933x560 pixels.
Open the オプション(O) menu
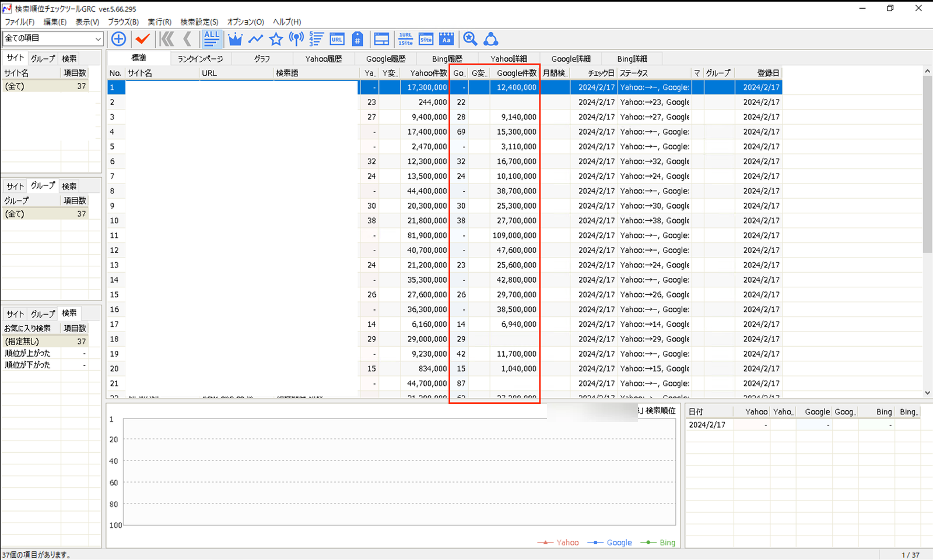245,22
